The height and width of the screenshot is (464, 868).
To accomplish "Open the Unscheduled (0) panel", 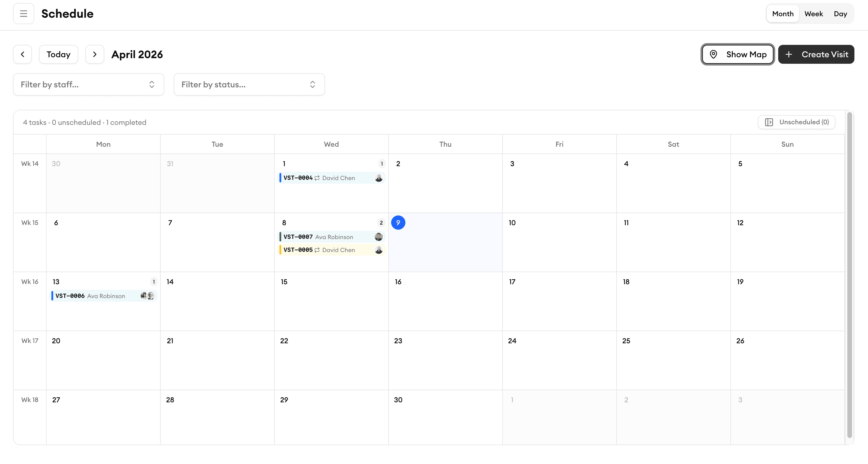I will (x=796, y=122).
